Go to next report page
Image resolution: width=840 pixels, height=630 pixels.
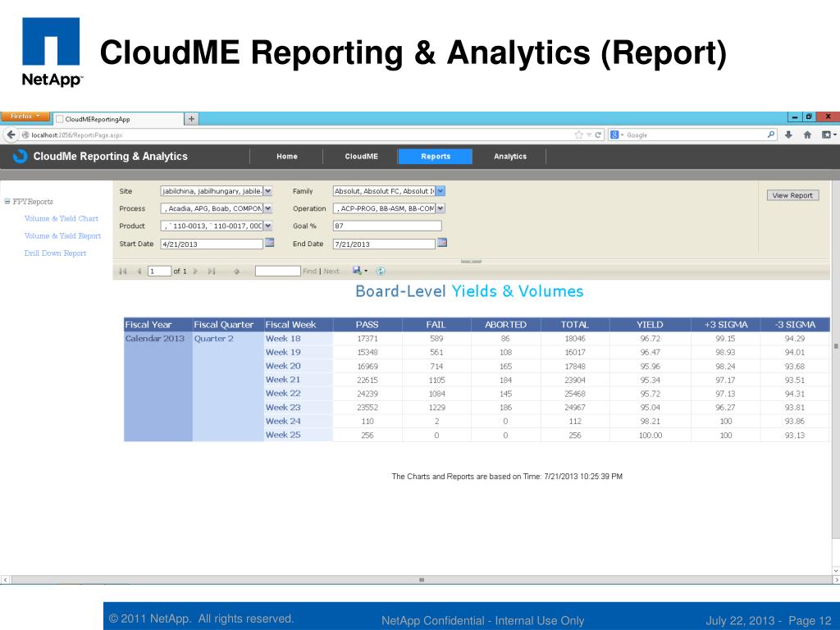pos(195,271)
